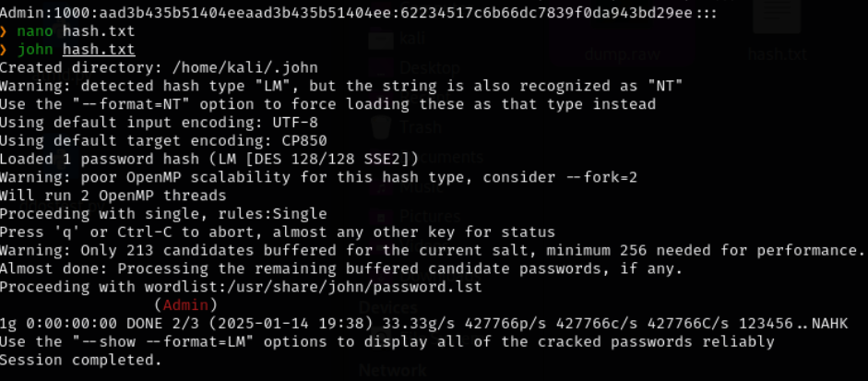The width and height of the screenshot is (868, 381).
Task: Click the /home/kali/.john directory path
Action: (245, 68)
